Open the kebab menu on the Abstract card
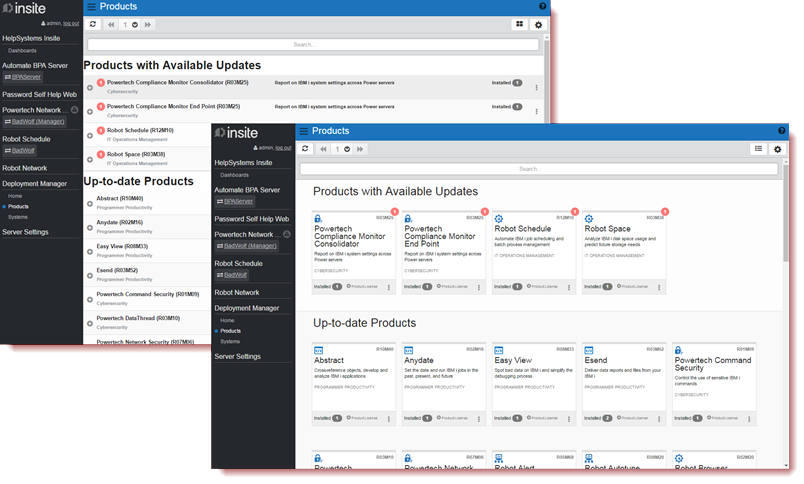This screenshot has height=484, width=804. pyautogui.click(x=386, y=418)
